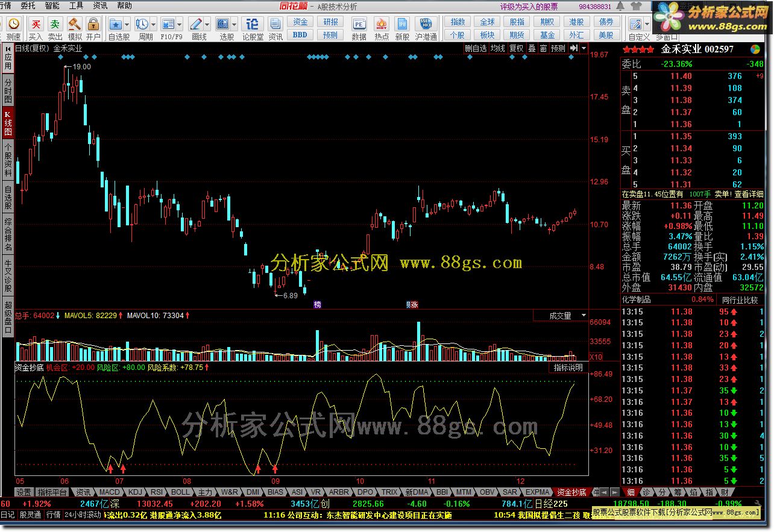Click the 美股 button
This screenshot has height=532, width=774.
tap(606, 35)
